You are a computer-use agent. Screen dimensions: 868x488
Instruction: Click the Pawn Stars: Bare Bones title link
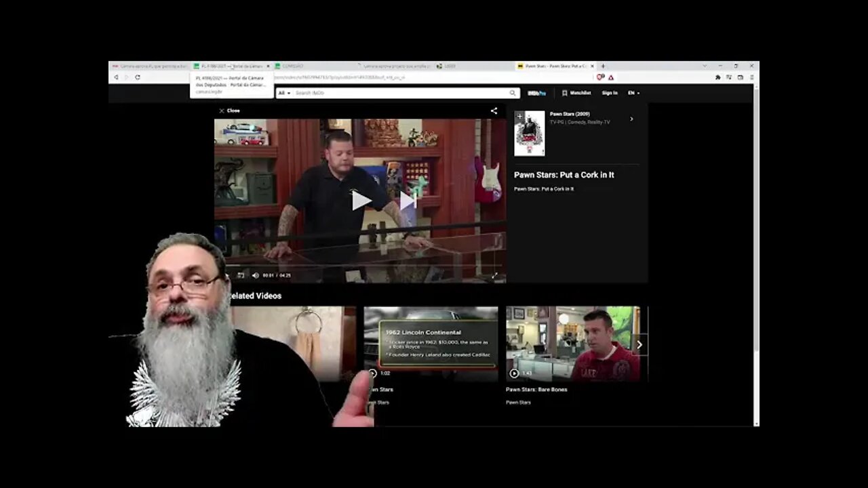[x=536, y=390]
